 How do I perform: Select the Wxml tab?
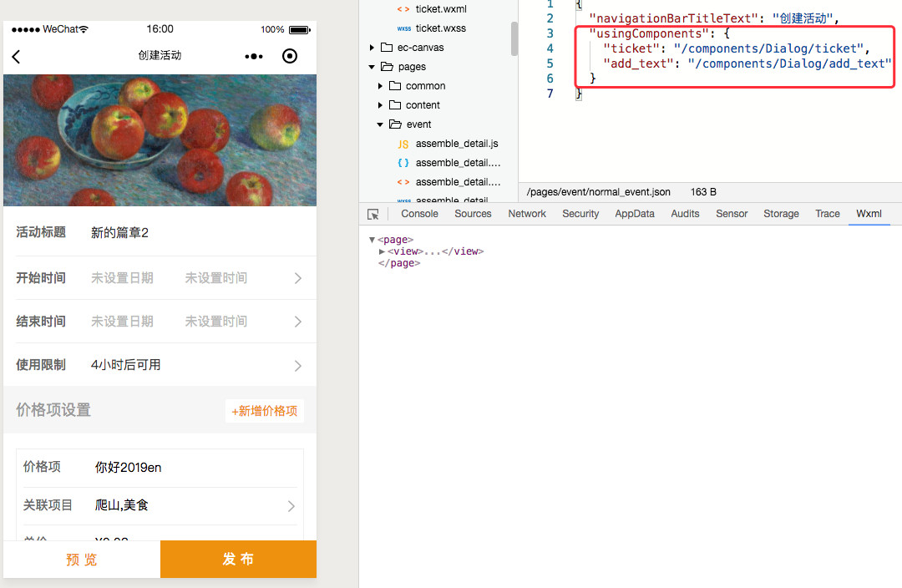click(869, 214)
